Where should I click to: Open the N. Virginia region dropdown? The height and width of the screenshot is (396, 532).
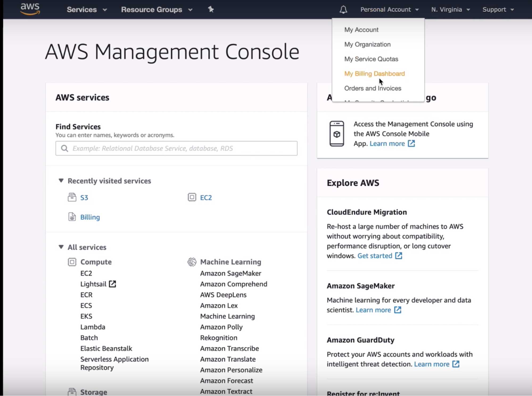tap(450, 10)
